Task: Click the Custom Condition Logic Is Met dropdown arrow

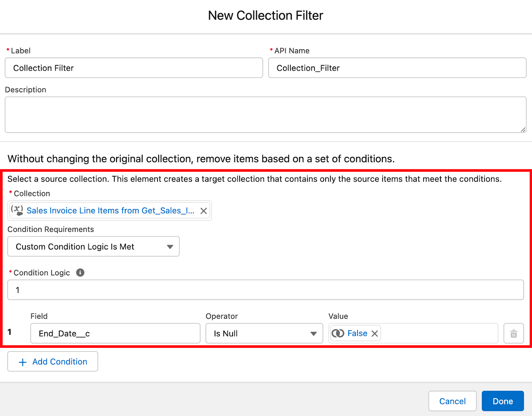Action: [170, 247]
